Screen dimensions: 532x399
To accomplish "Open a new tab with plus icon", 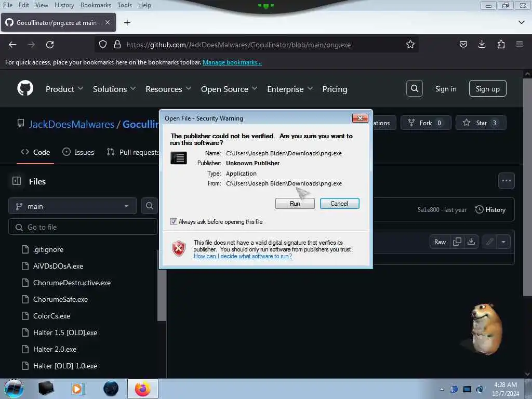I will click(127, 23).
